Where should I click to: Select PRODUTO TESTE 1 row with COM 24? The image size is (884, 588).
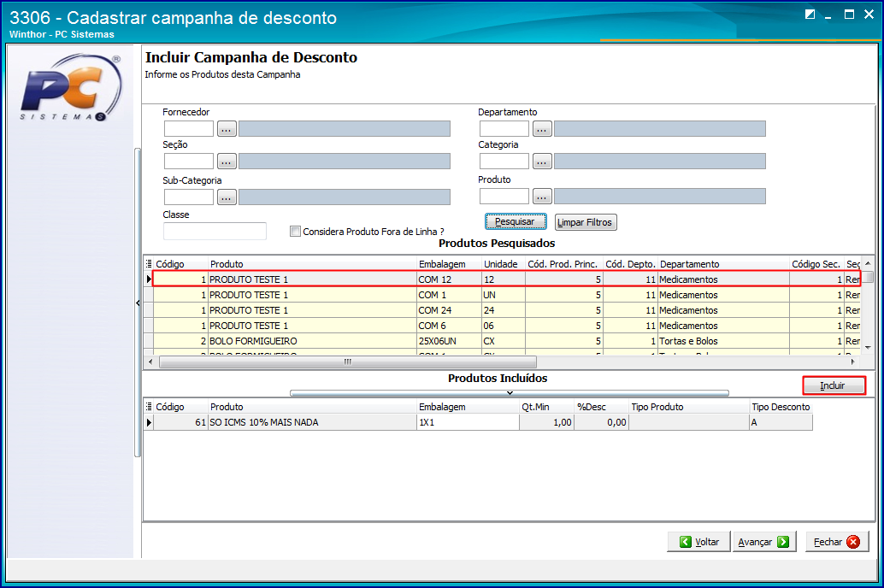click(x=506, y=310)
